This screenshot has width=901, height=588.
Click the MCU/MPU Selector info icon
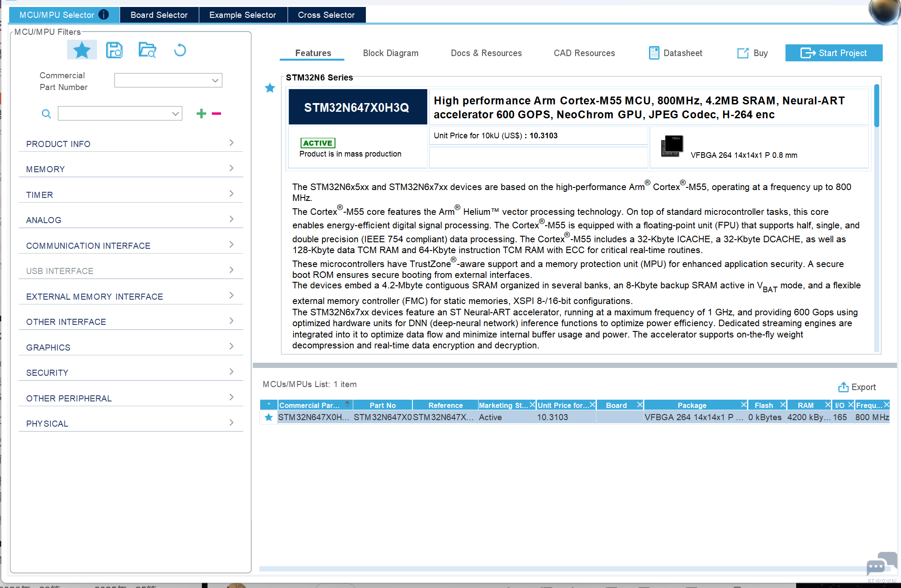coord(104,15)
